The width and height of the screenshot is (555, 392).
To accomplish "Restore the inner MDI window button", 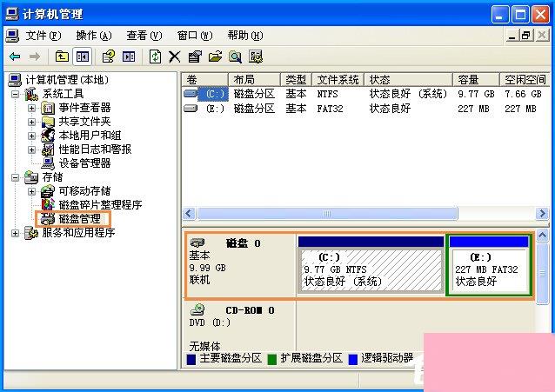I will point(526,36).
